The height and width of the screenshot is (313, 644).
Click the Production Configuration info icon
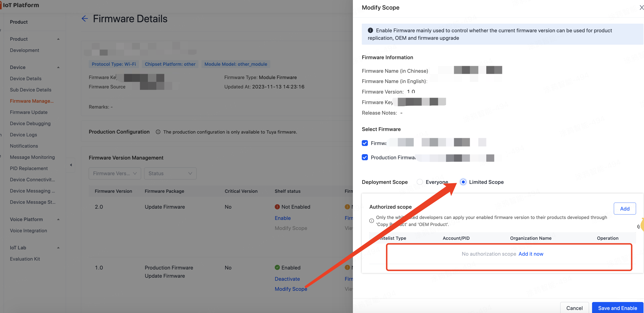click(158, 132)
